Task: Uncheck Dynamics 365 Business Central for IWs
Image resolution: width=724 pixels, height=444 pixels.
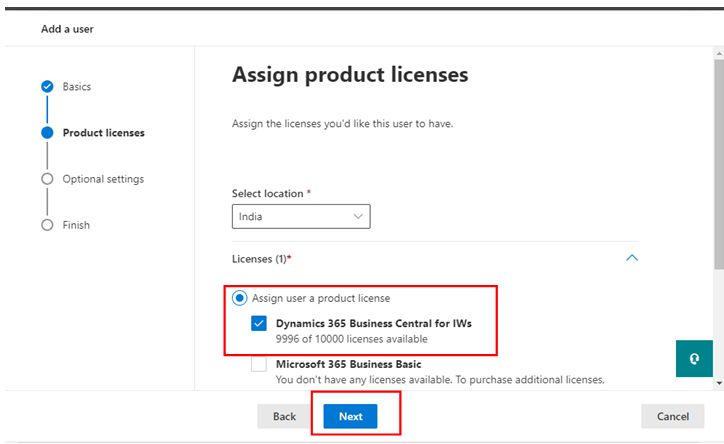Action: pyautogui.click(x=259, y=323)
